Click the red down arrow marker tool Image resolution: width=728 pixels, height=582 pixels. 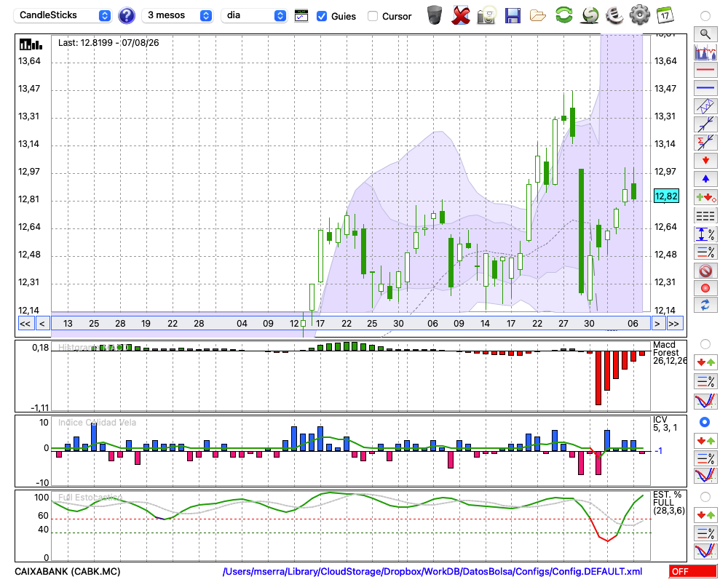705,161
